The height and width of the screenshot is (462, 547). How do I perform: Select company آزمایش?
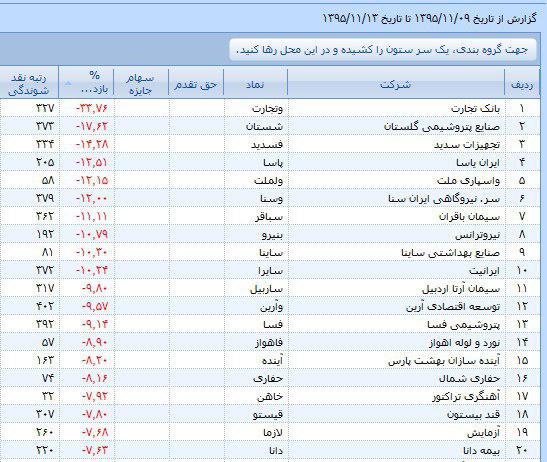click(484, 433)
